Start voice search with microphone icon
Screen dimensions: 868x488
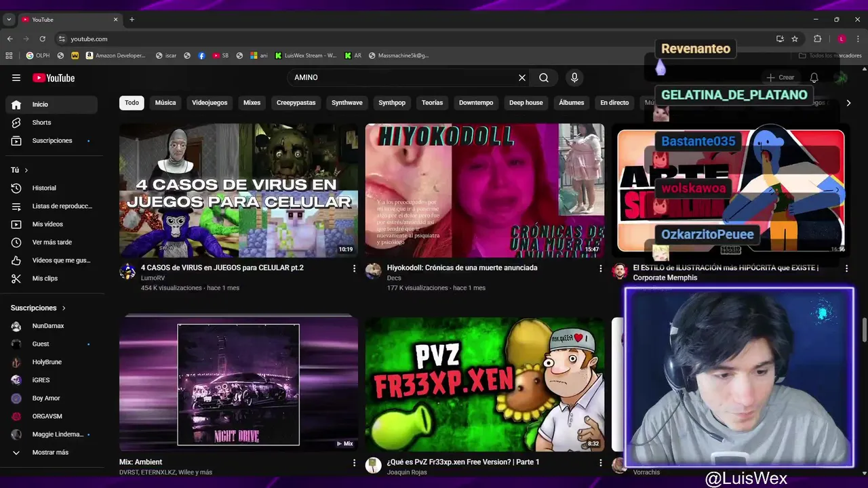click(x=574, y=78)
